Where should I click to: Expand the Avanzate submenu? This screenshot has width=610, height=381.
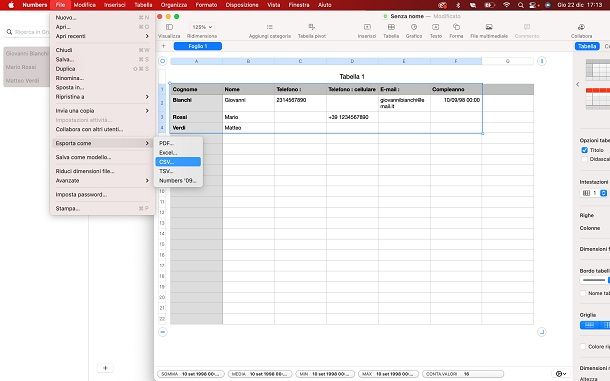102,181
